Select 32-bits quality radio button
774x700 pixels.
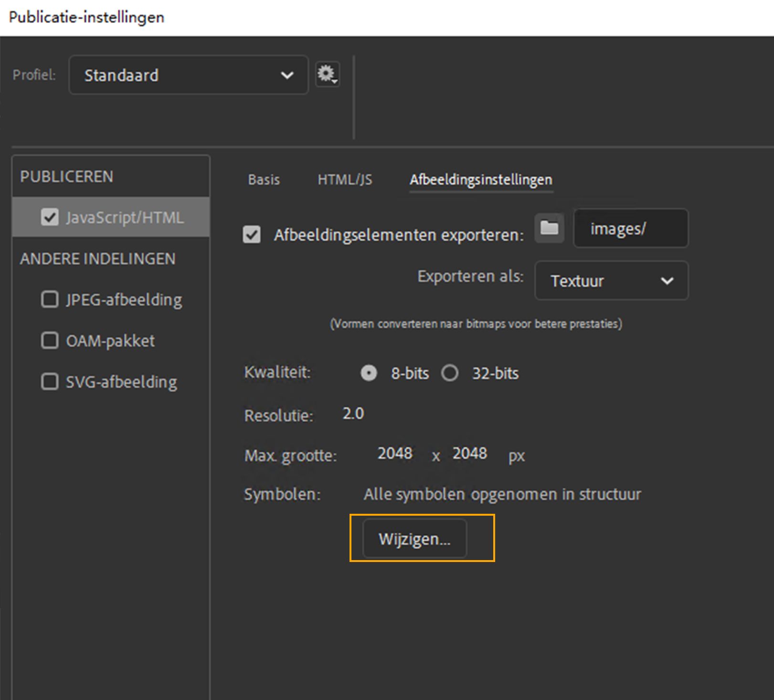click(450, 373)
